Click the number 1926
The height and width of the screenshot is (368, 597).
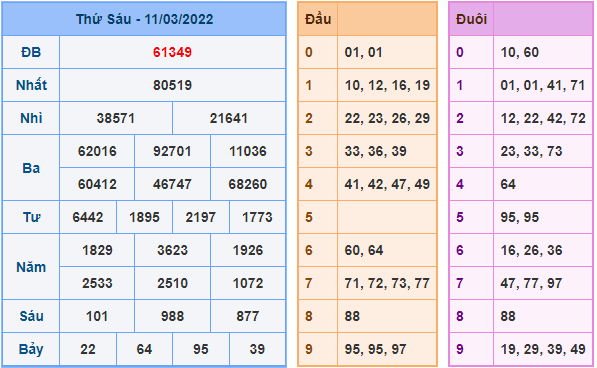tap(248, 250)
